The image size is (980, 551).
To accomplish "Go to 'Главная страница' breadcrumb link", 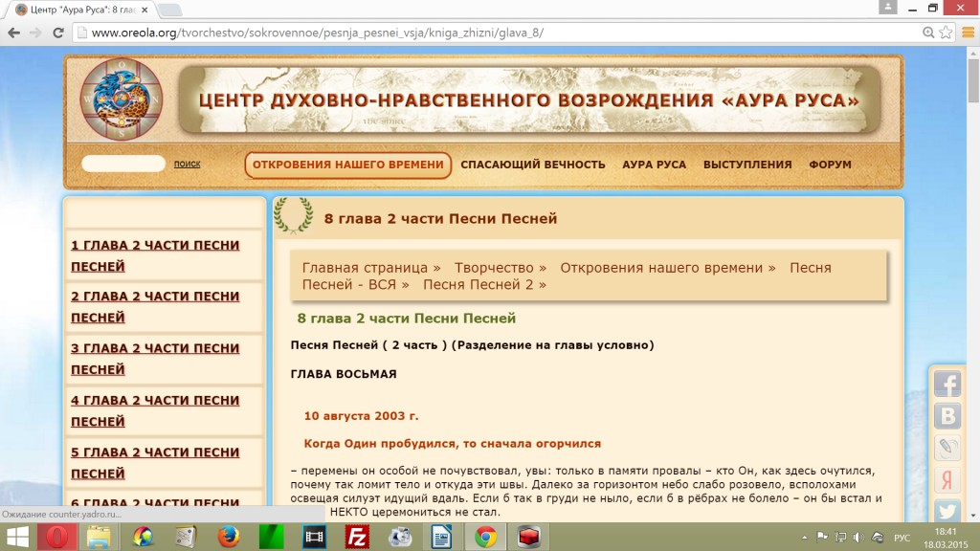I will click(371, 268).
